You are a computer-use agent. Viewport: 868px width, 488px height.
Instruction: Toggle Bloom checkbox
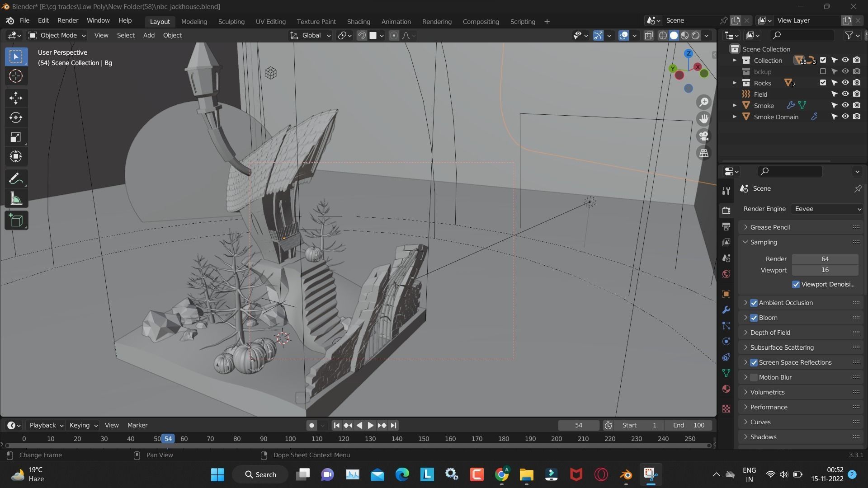coord(754,318)
